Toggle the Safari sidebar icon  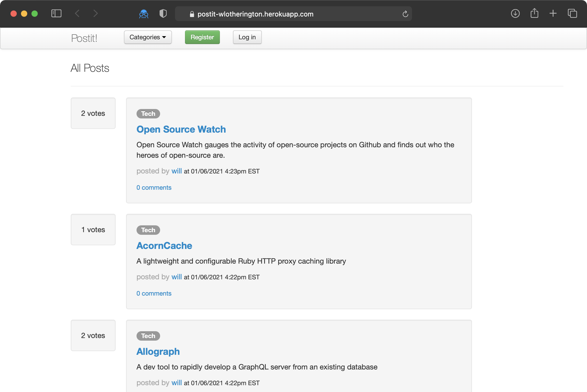tap(56, 13)
